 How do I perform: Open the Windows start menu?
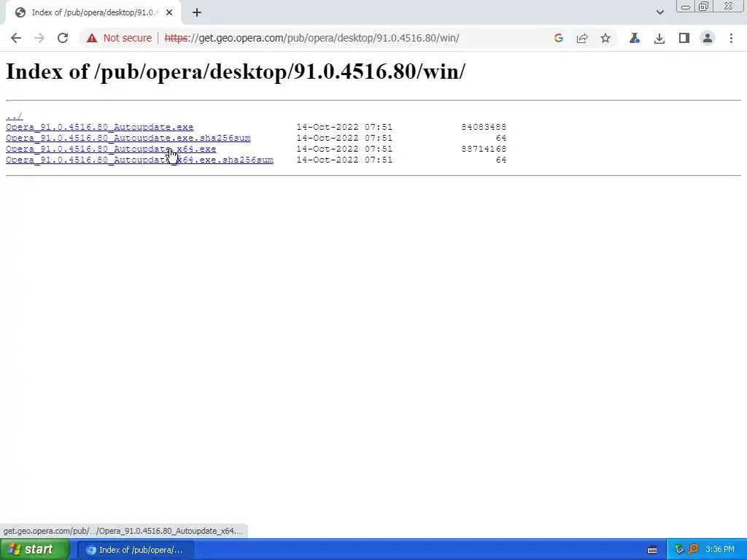click(34, 550)
